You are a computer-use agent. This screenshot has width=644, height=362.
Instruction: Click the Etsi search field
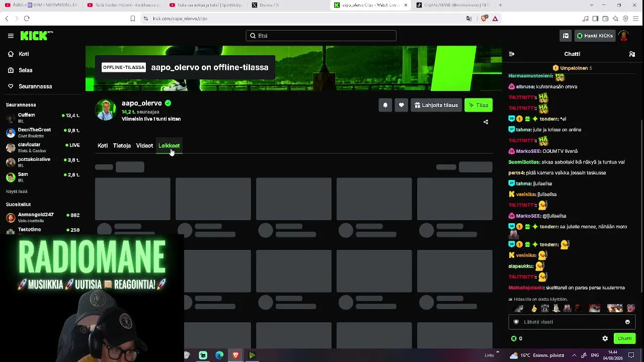(321, 36)
